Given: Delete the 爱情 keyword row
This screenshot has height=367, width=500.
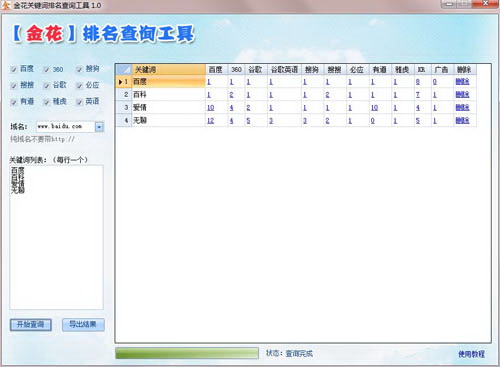Looking at the screenshot, I should tap(462, 107).
